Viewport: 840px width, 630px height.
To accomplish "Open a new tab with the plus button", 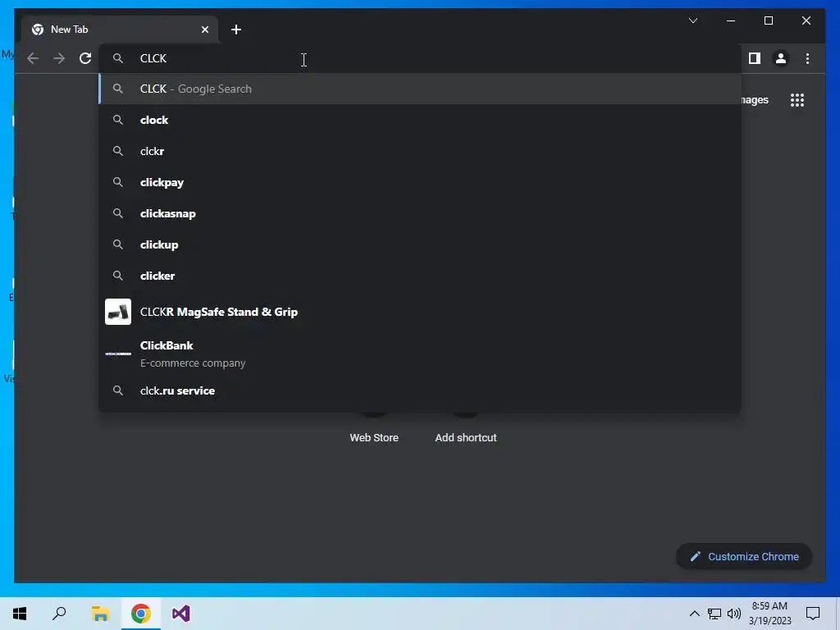I will coord(236,30).
